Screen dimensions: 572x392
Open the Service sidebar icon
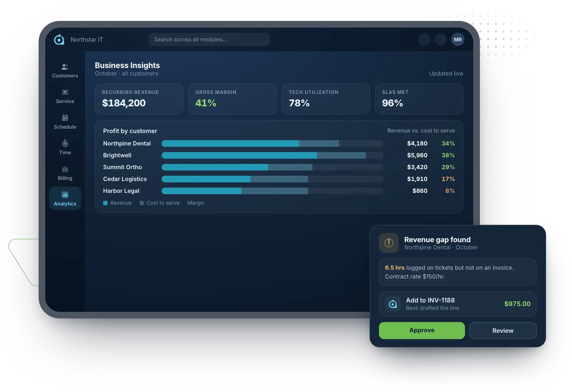pyautogui.click(x=65, y=92)
